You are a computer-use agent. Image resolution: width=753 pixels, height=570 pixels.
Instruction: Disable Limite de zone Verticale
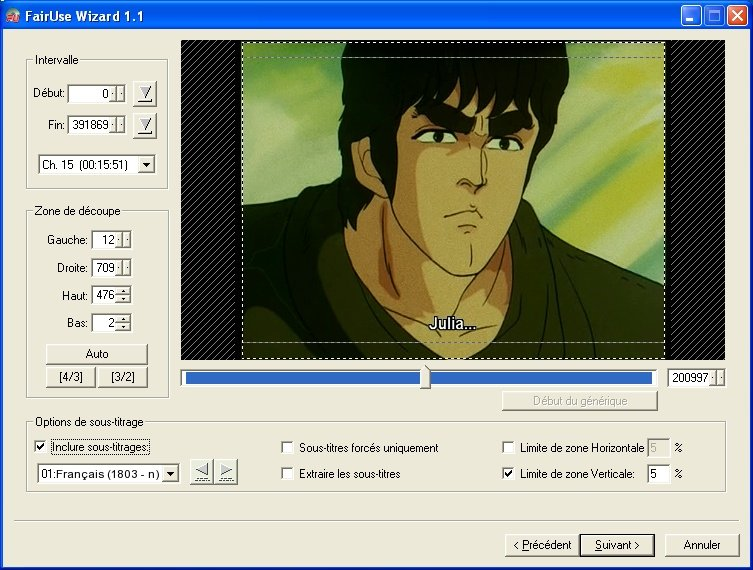[x=508, y=473]
